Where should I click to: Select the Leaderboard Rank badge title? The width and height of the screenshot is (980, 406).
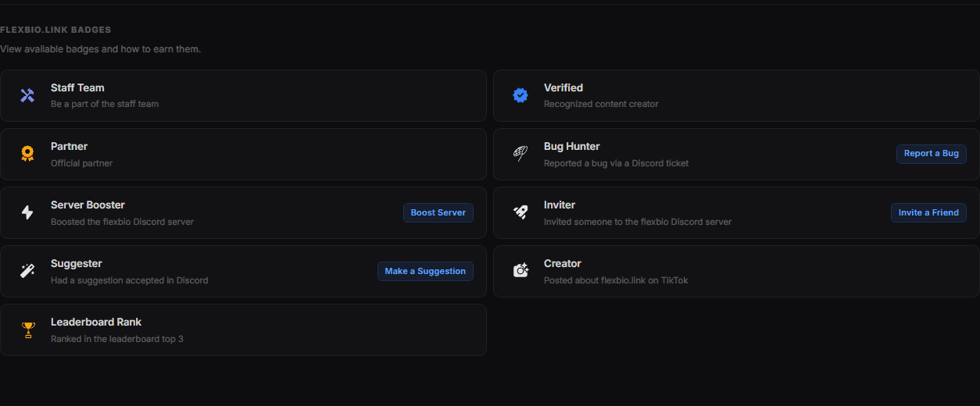tap(96, 322)
